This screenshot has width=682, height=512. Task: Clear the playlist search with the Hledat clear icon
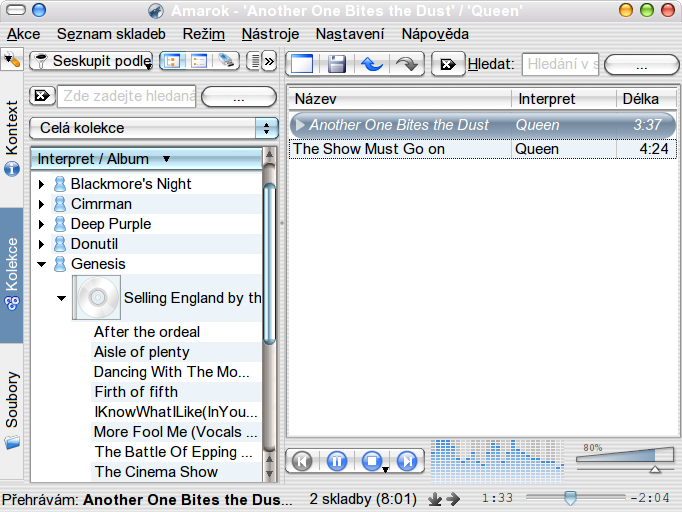click(x=447, y=64)
